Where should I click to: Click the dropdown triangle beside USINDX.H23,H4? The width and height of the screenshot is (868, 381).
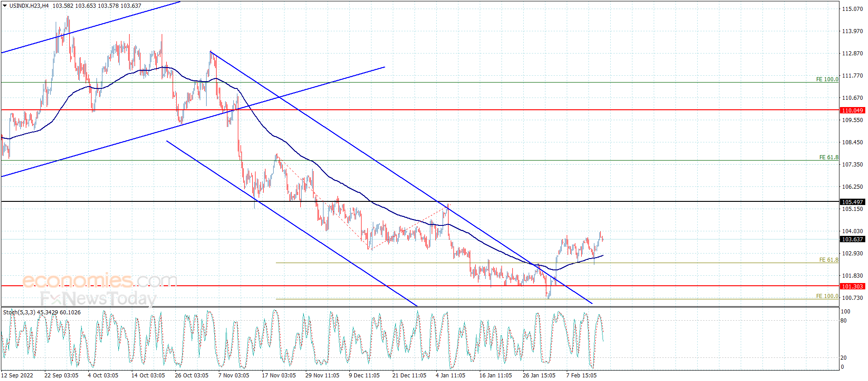[x=5, y=6]
